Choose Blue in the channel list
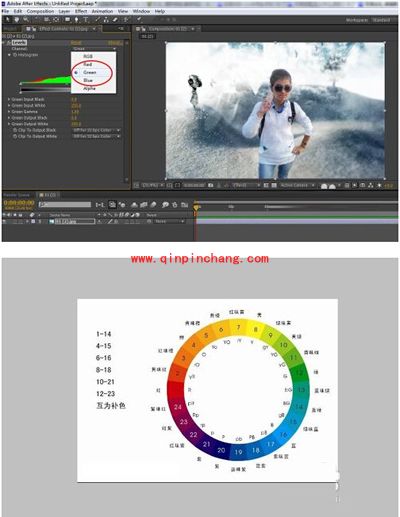Image resolution: width=400 pixels, height=517 pixels. point(88,80)
